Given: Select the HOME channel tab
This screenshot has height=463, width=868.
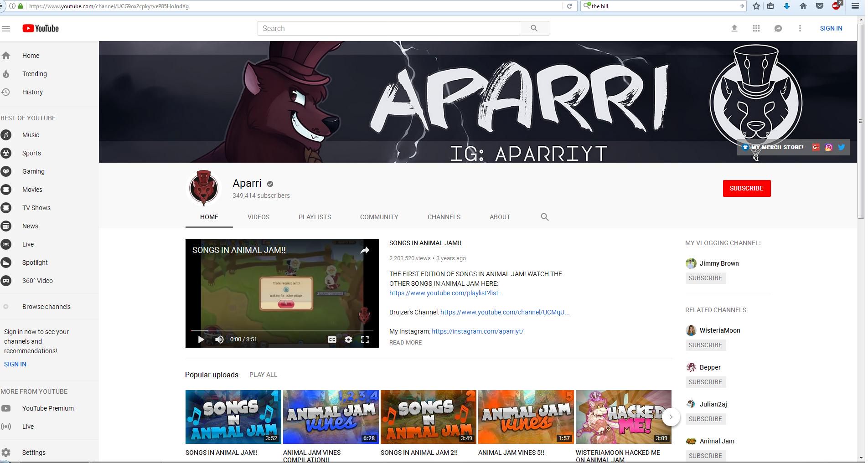Looking at the screenshot, I should pyautogui.click(x=209, y=217).
